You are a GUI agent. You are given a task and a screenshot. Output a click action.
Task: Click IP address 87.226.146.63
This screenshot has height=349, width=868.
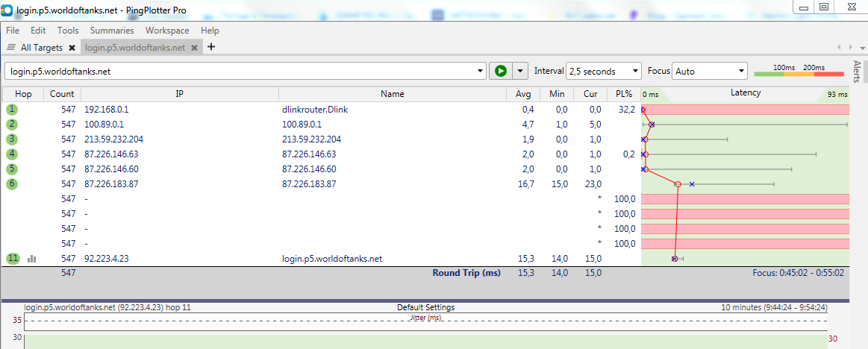pyautogui.click(x=111, y=154)
